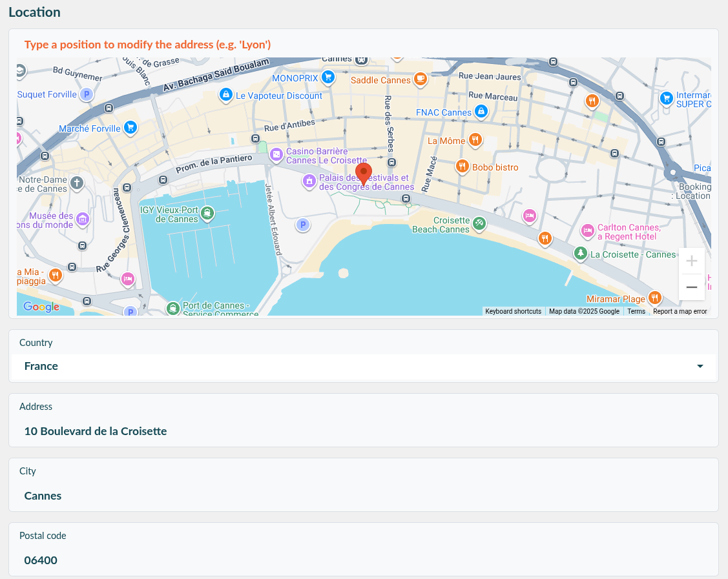Zoom in on the map
728x579 pixels.
[x=692, y=261]
